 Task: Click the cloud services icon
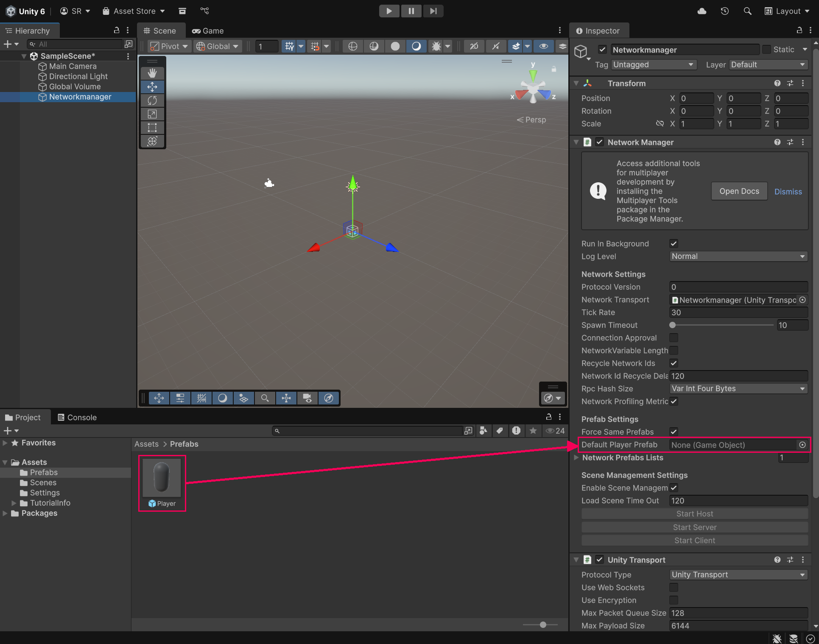702,11
